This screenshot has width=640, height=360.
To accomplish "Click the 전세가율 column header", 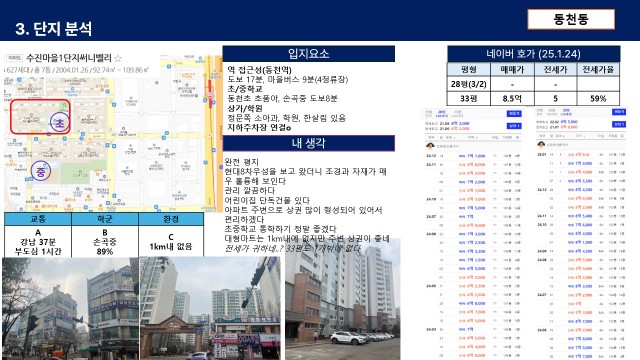I will 598,69.
